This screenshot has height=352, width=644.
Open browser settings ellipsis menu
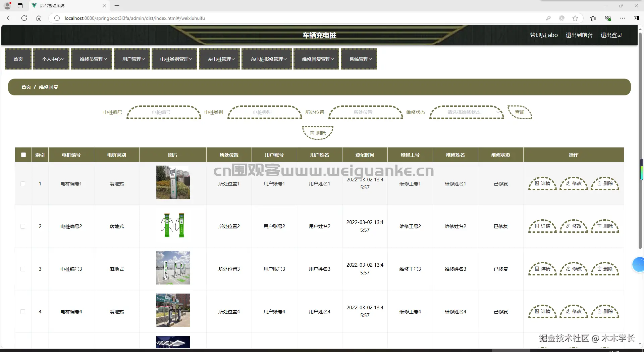click(623, 18)
